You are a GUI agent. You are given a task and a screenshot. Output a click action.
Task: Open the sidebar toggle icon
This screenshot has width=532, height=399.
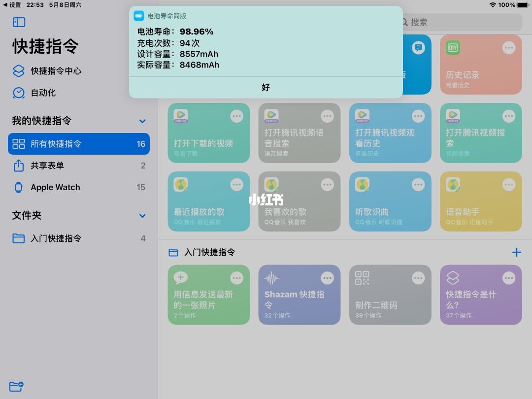pyautogui.click(x=19, y=22)
